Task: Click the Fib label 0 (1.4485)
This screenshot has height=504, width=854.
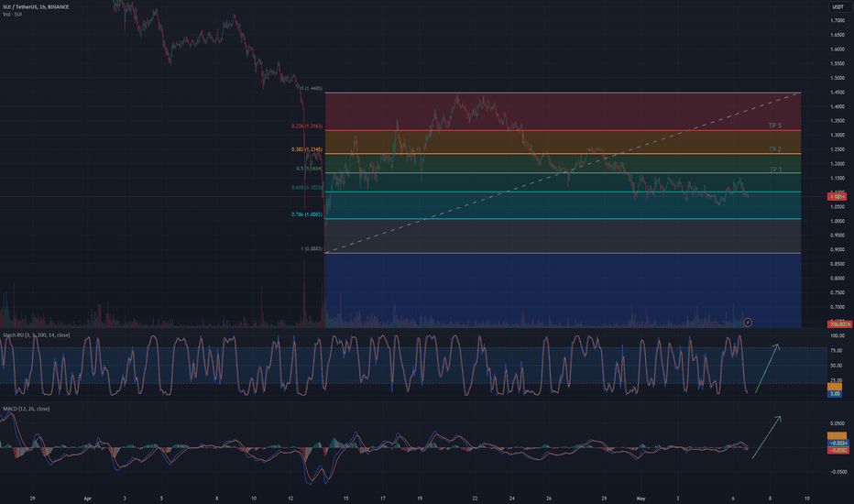Action: [x=312, y=88]
